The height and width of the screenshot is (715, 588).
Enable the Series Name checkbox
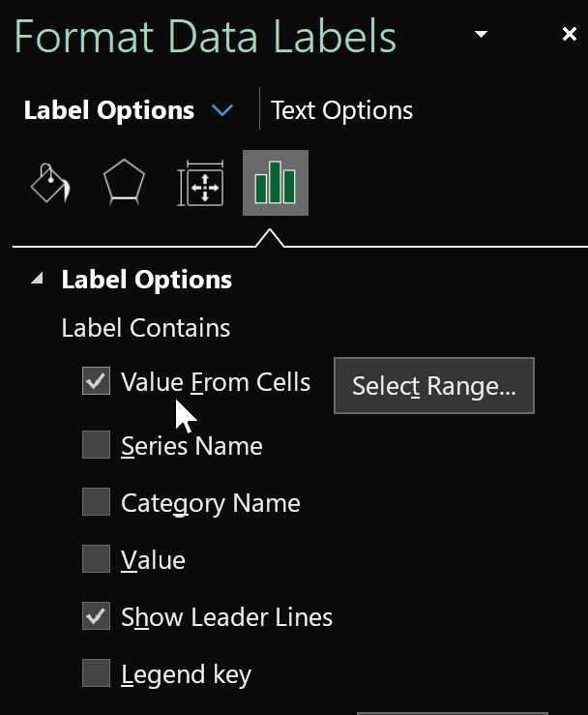coord(96,445)
